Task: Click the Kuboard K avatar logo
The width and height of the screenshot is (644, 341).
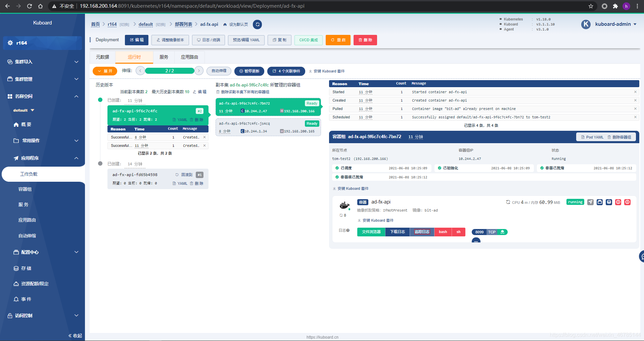Action: coord(586,24)
